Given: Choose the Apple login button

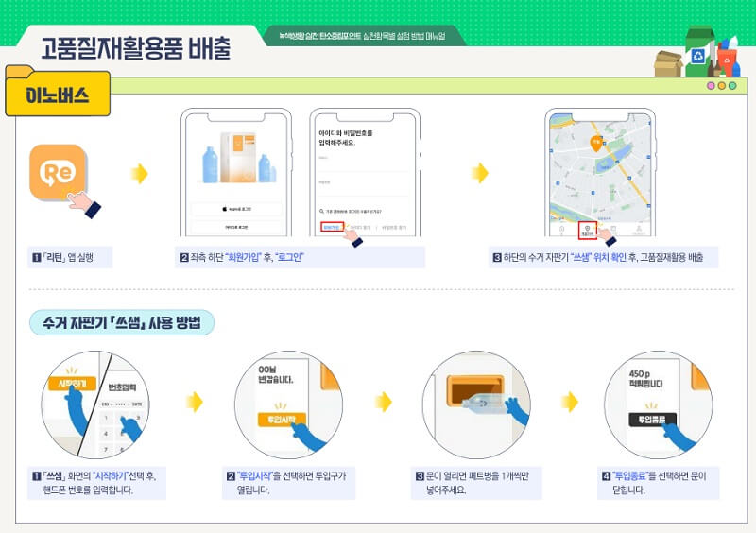Looking at the screenshot, I should pos(236,209).
